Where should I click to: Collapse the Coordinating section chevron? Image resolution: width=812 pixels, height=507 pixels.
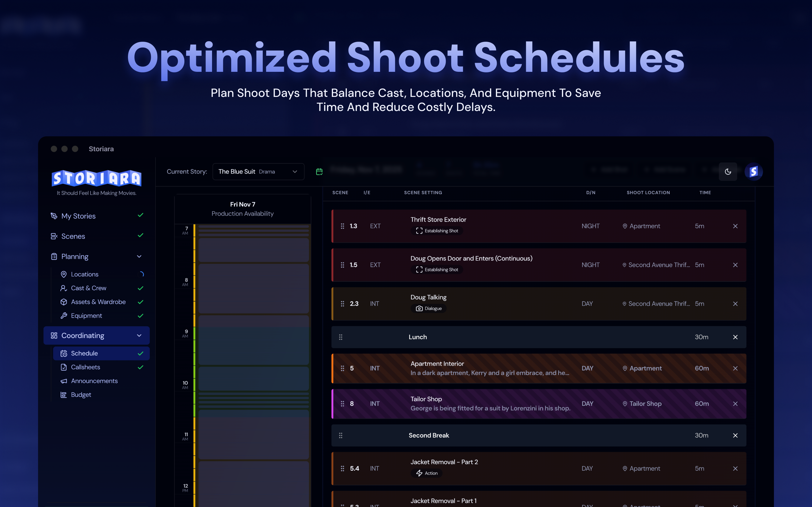(x=139, y=336)
